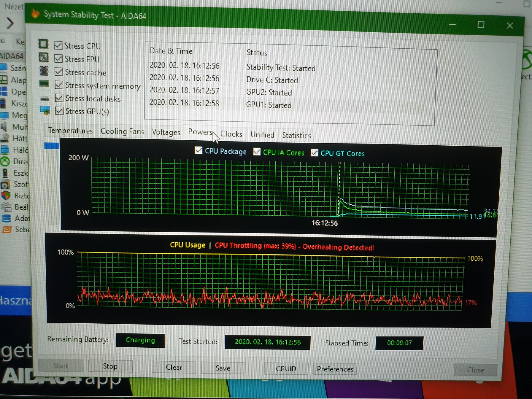Viewport: 532px width, 399px height.
Task: Open the CPUID panel
Action: 286,368
